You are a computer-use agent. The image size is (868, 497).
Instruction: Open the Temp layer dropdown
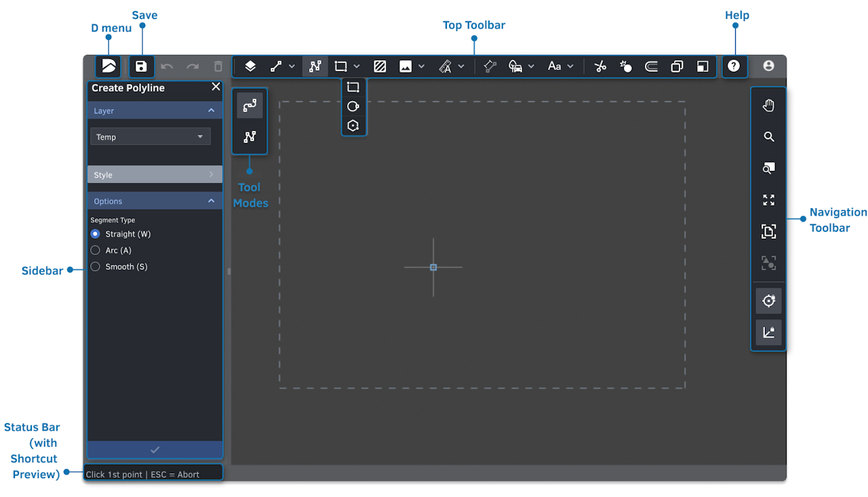[x=151, y=137]
